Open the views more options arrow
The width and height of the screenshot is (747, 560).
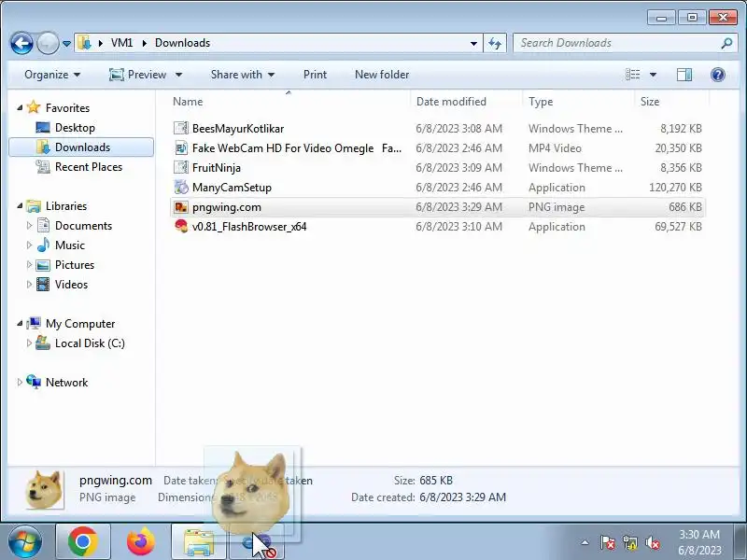point(653,75)
